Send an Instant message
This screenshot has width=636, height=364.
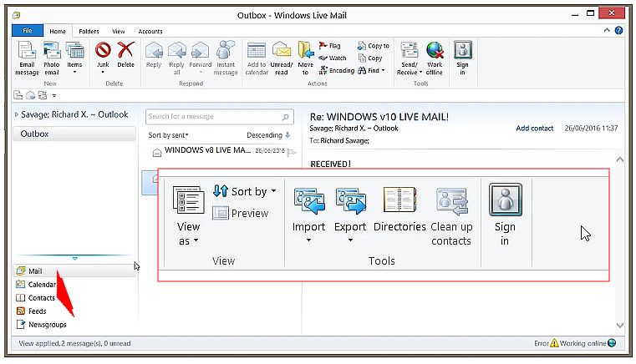pos(226,58)
